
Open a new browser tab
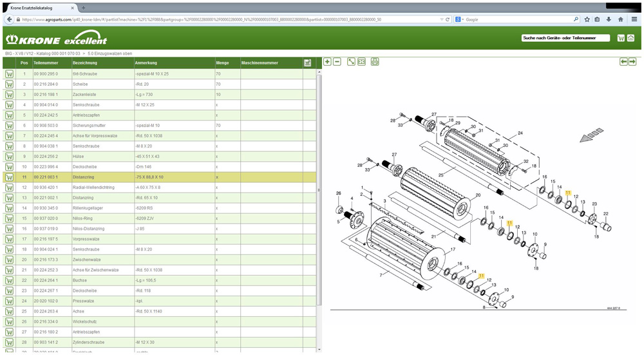click(82, 7)
